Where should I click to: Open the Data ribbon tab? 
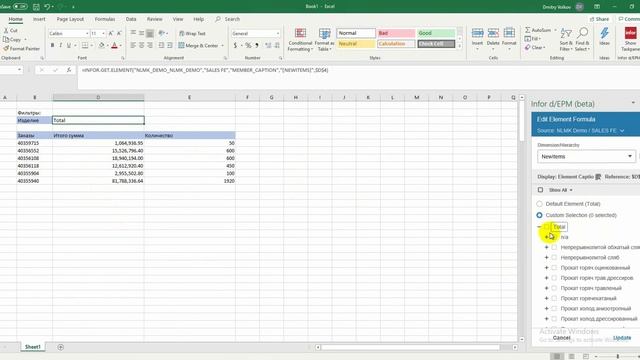tap(131, 19)
